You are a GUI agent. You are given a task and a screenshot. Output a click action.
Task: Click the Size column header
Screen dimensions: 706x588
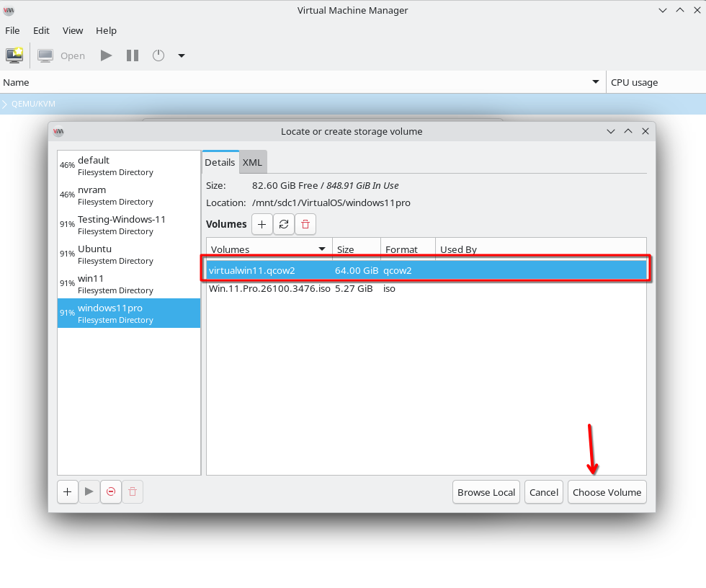[357, 249]
